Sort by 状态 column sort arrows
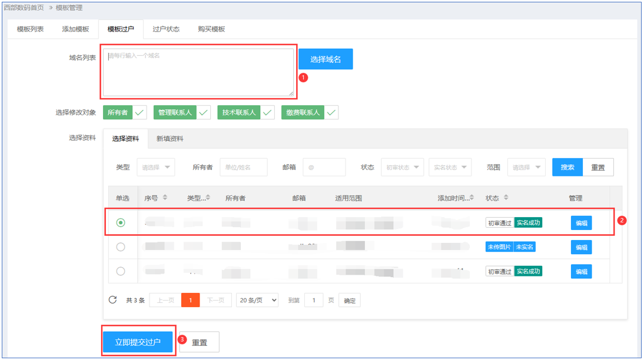This screenshot has height=360, width=644. coord(506,198)
